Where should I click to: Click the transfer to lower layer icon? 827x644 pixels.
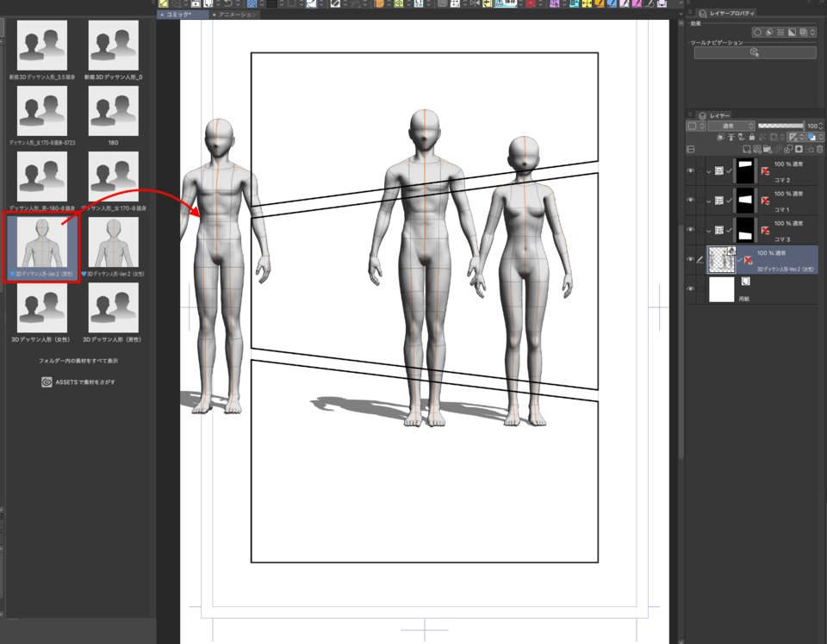click(778, 149)
